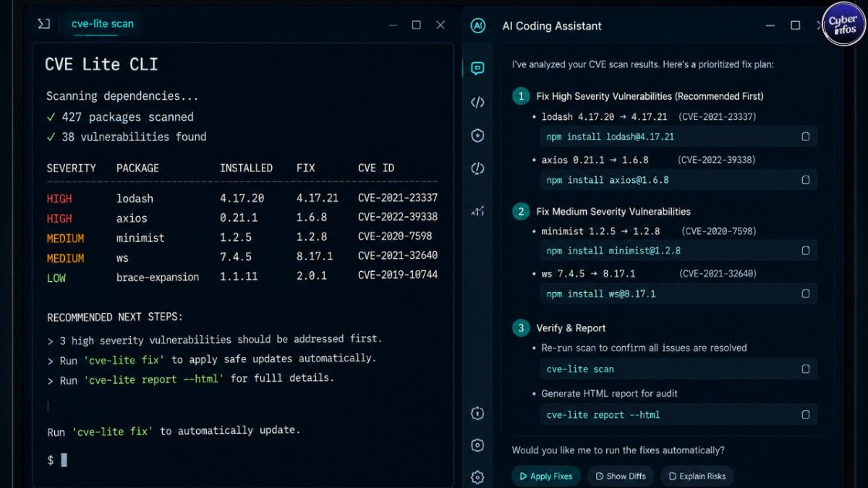This screenshot has height=488, width=868.
Task: Click brace-expansion in the terminal table
Action: tap(158, 277)
